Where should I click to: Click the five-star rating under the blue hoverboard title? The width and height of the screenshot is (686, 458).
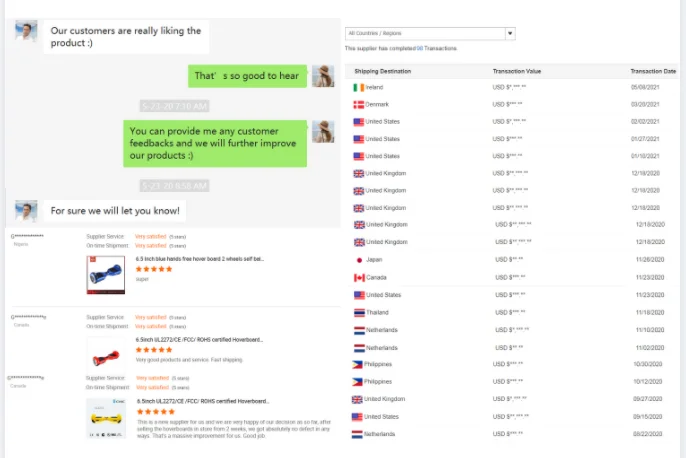point(155,269)
